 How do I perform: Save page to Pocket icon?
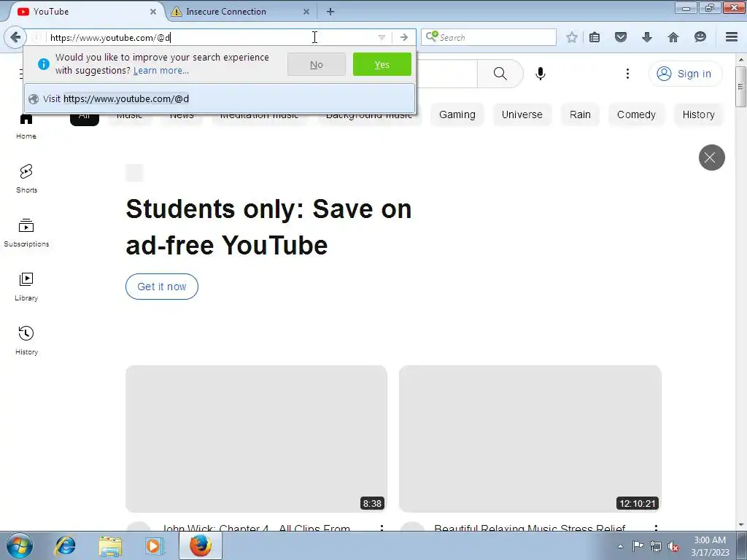pyautogui.click(x=620, y=37)
